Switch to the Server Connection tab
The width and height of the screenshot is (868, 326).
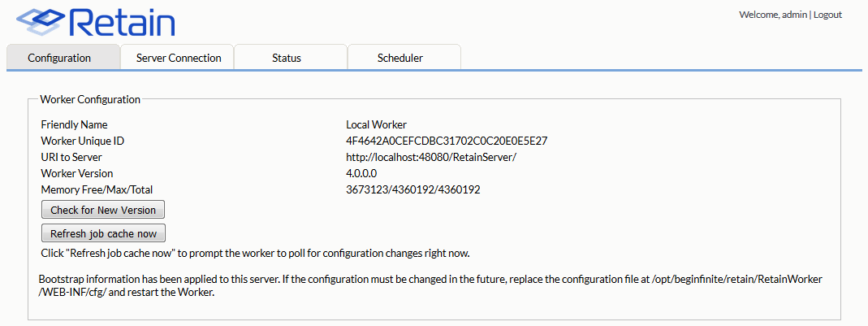[179, 58]
